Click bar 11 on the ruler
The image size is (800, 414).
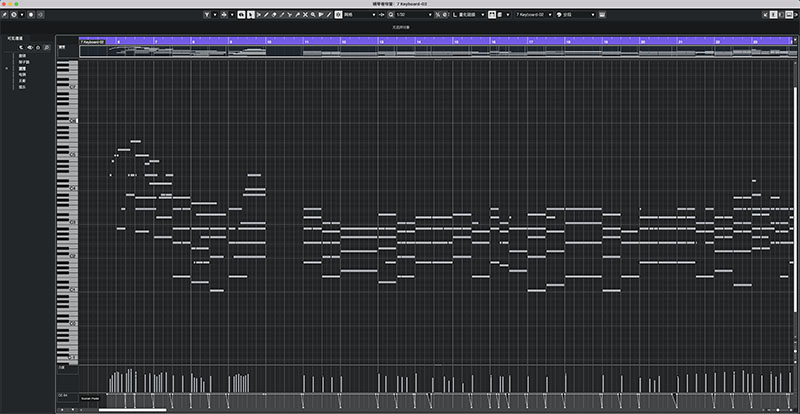point(306,41)
